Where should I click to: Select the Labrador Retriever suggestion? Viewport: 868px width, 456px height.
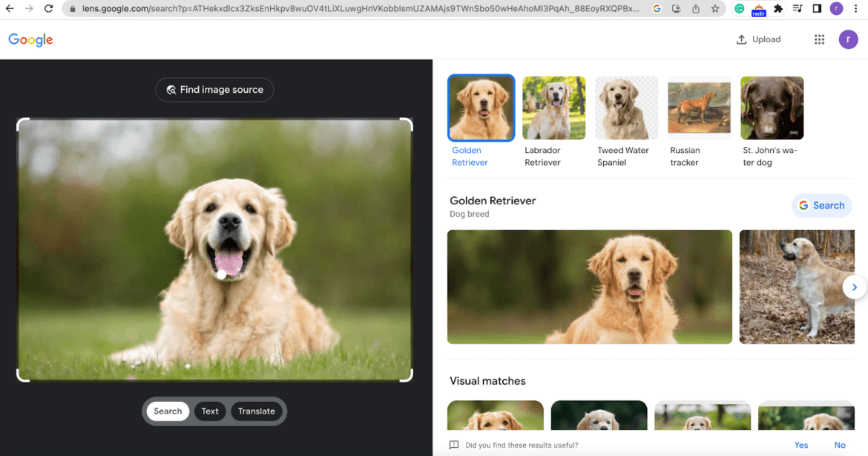point(553,107)
